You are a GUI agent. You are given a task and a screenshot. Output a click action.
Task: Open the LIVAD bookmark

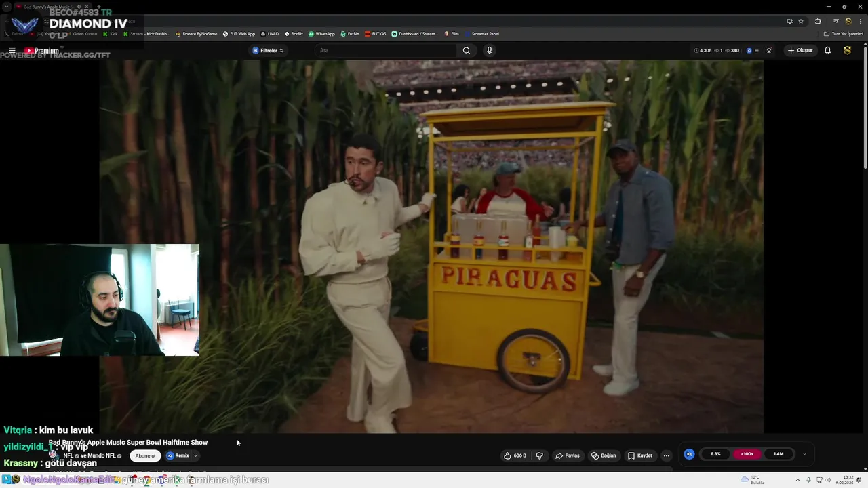(270, 34)
